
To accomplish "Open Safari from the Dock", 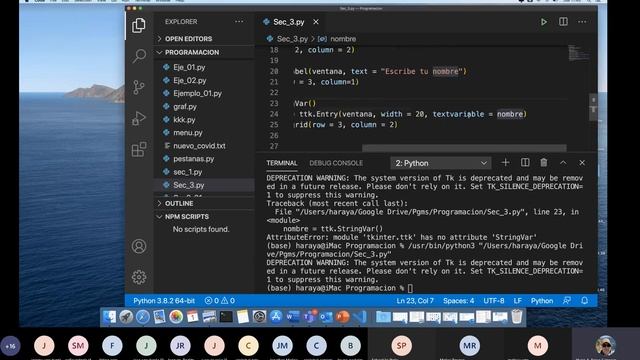I will [x=142, y=317].
